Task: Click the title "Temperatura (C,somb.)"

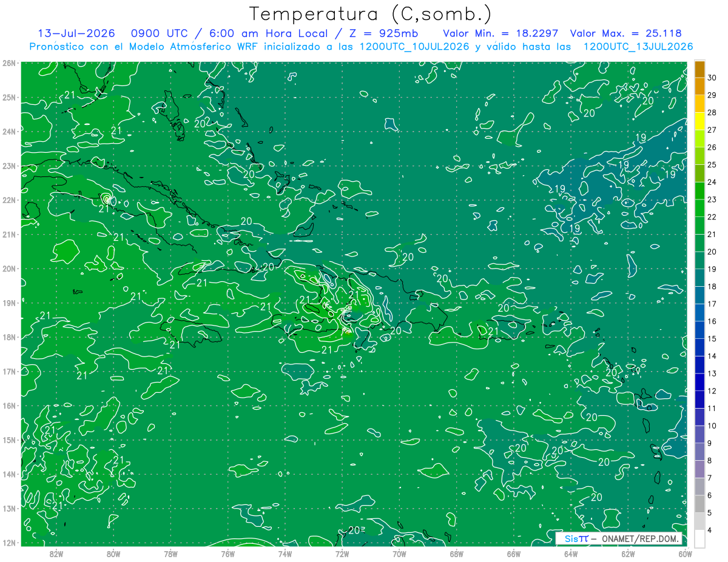Action: point(370,14)
